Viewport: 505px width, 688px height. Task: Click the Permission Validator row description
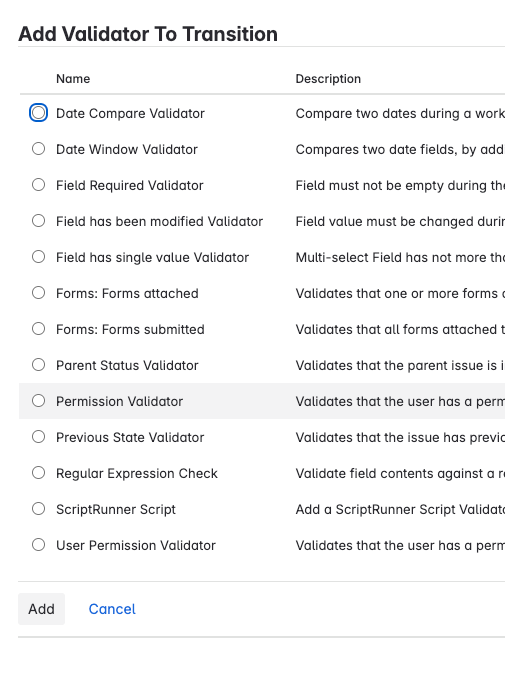click(x=400, y=401)
